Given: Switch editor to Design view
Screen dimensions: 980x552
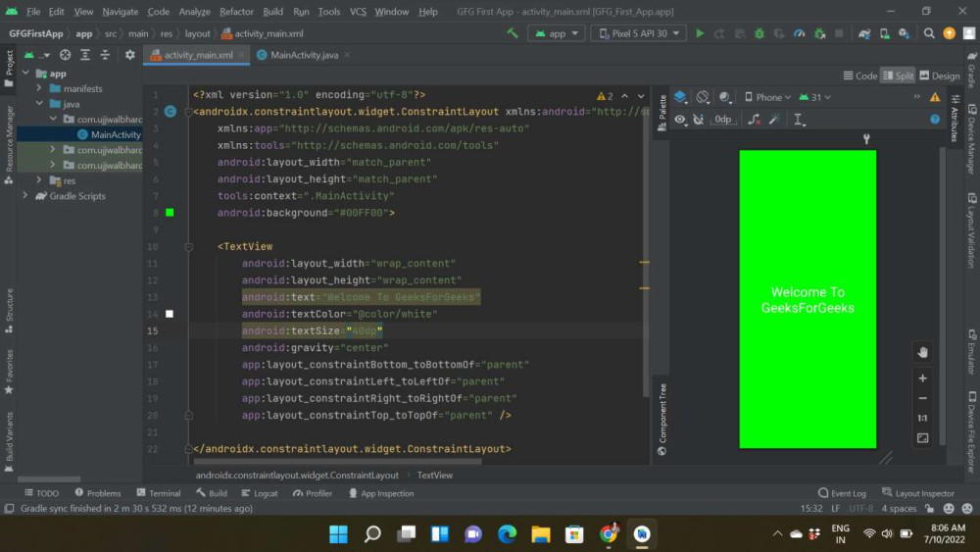Looking at the screenshot, I should tap(940, 75).
